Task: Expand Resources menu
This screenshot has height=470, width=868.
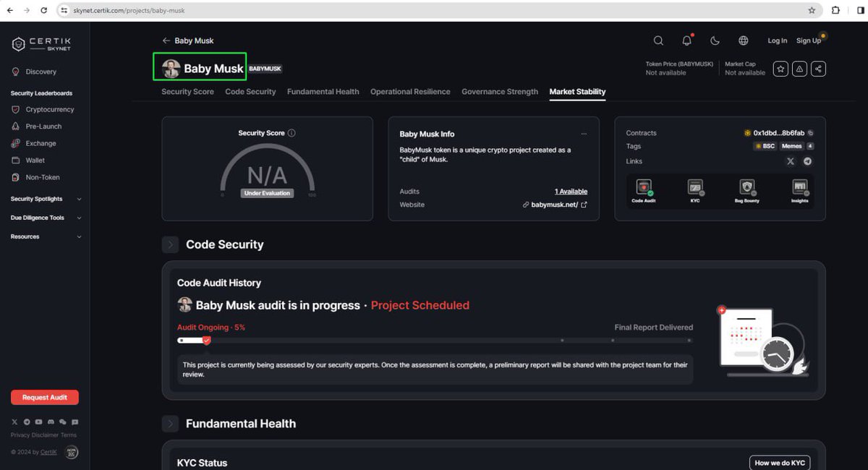Action: (x=45, y=236)
